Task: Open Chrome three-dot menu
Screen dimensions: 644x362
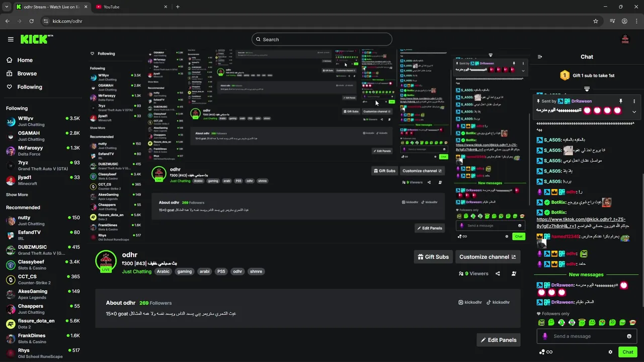Action: [x=636, y=21]
